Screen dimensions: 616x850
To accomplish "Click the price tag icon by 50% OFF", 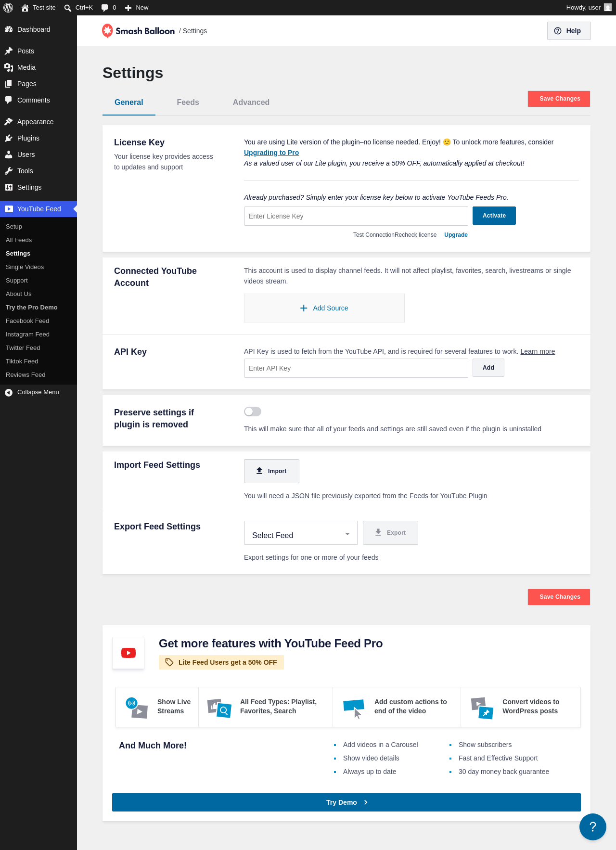I will (169, 662).
